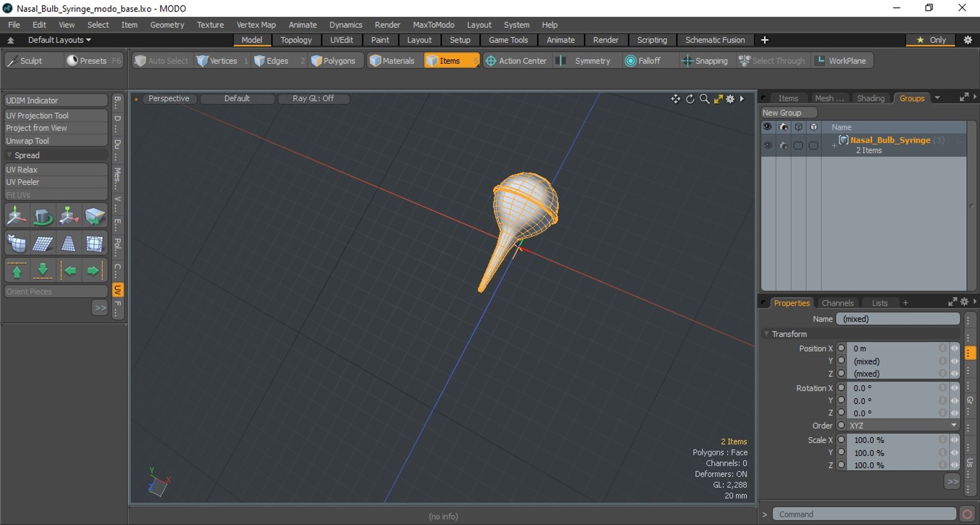
Task: Click the Unwrap Tool button
Action: click(56, 140)
